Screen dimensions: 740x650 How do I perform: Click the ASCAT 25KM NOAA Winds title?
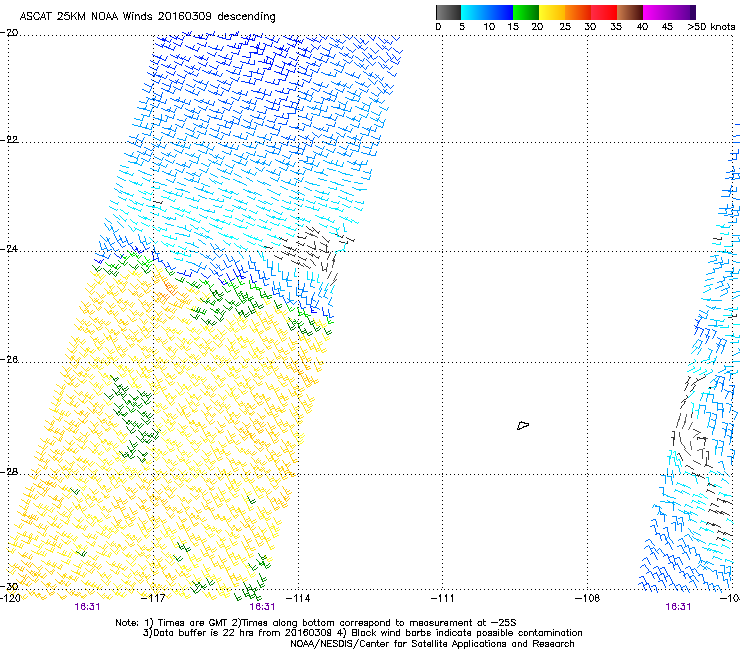(x=147, y=16)
